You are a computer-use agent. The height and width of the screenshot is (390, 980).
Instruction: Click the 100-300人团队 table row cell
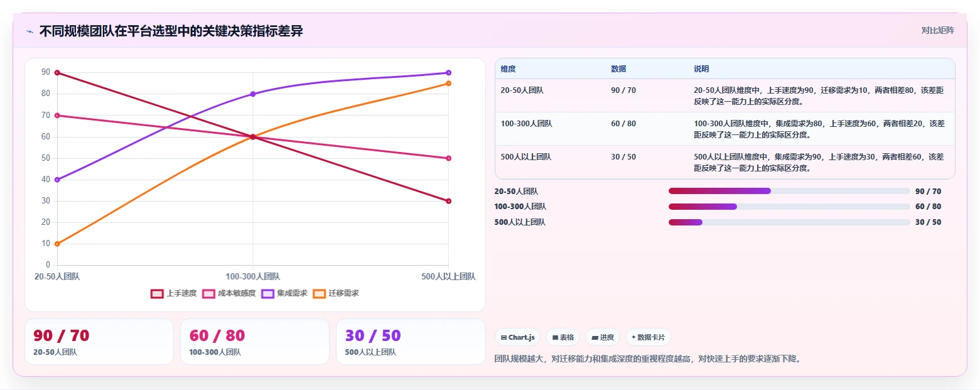point(527,124)
